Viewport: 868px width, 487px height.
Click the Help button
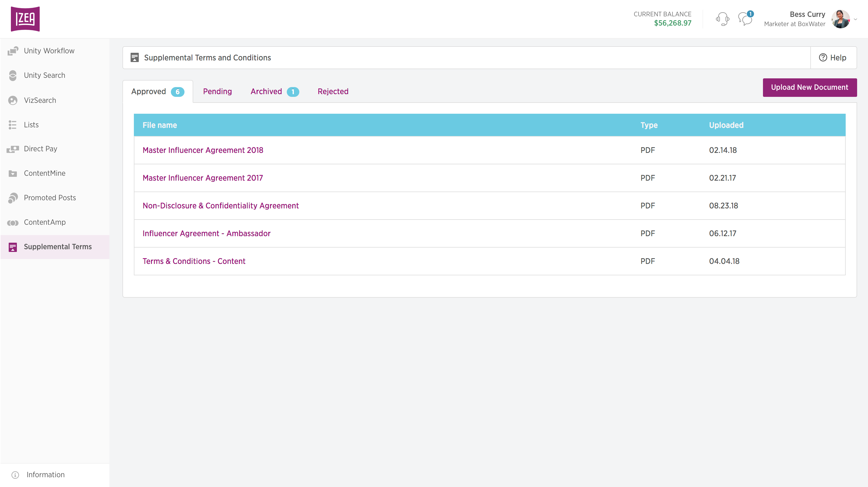click(x=833, y=58)
